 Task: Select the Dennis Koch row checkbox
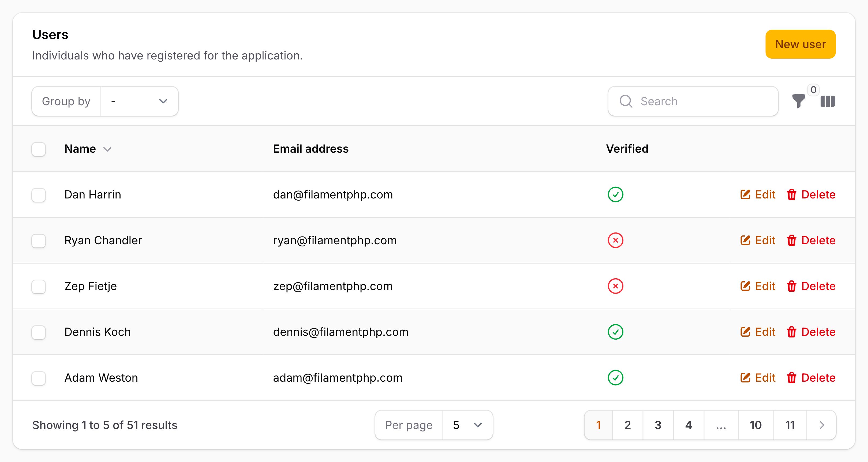point(38,332)
